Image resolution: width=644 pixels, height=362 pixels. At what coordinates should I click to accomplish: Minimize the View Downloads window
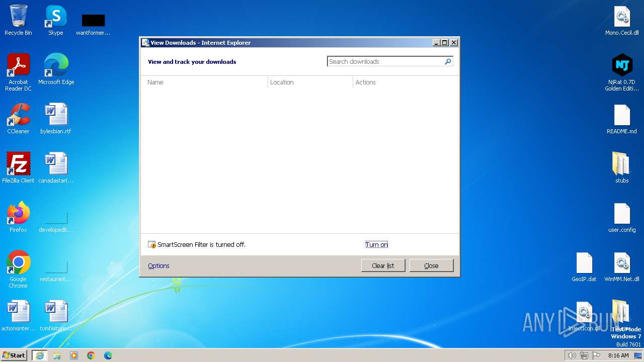[x=436, y=43]
